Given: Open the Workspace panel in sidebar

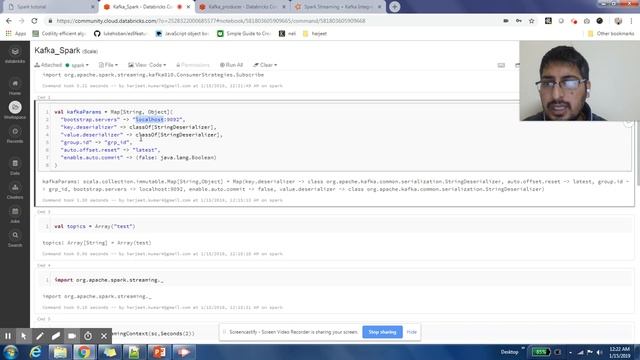Looking at the screenshot, I should tap(15, 110).
